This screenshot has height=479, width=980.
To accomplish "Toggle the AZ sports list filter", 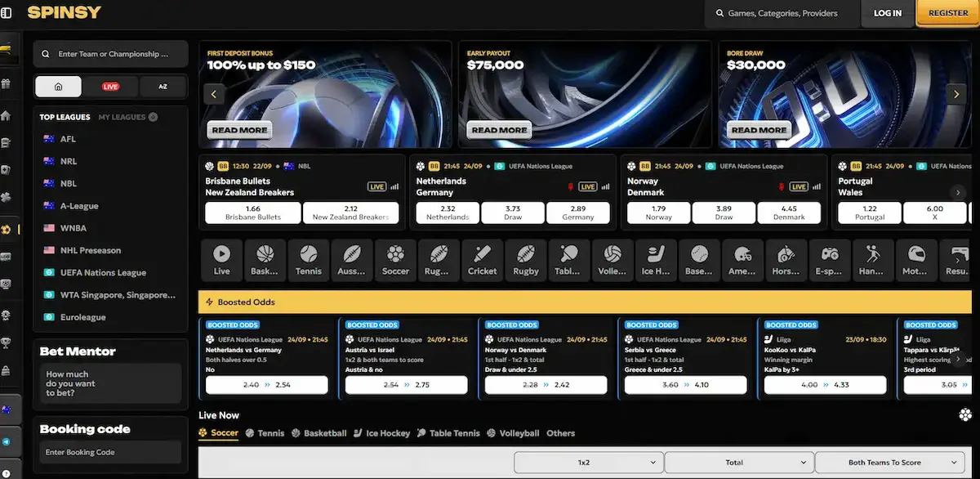I will 163,87.
